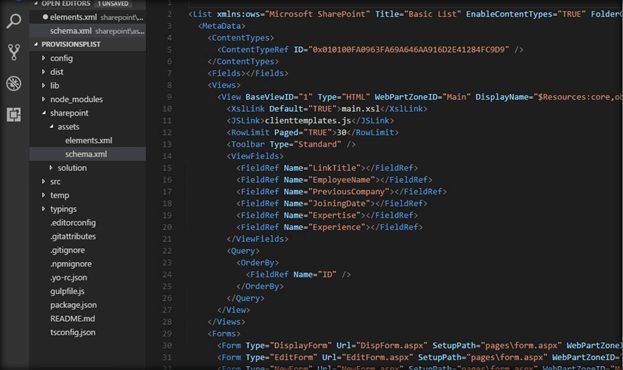
Task: Select unsaved elements.xml in Open Editors
Action: [x=87, y=17]
